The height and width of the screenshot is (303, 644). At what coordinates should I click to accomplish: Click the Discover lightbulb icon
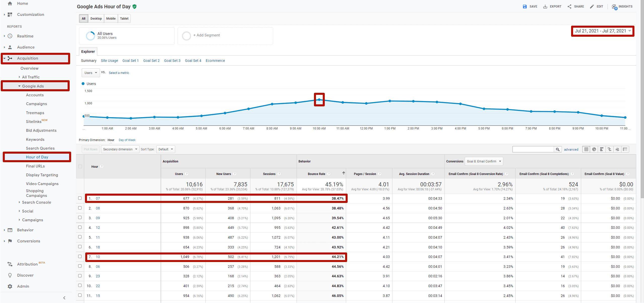[x=10, y=275]
